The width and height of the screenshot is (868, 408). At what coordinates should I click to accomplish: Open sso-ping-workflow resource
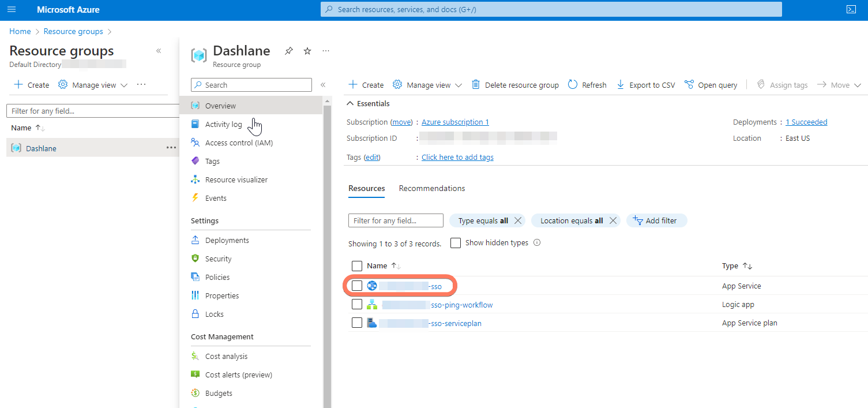click(x=438, y=305)
